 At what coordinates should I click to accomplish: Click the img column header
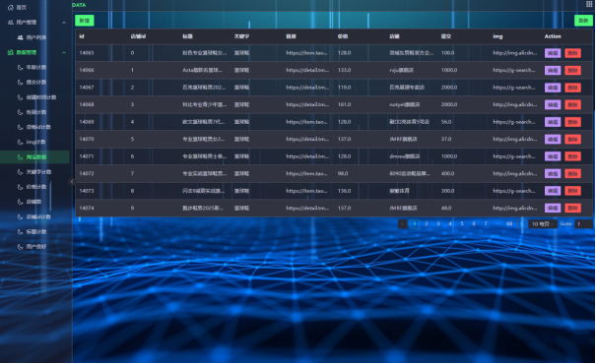point(497,36)
